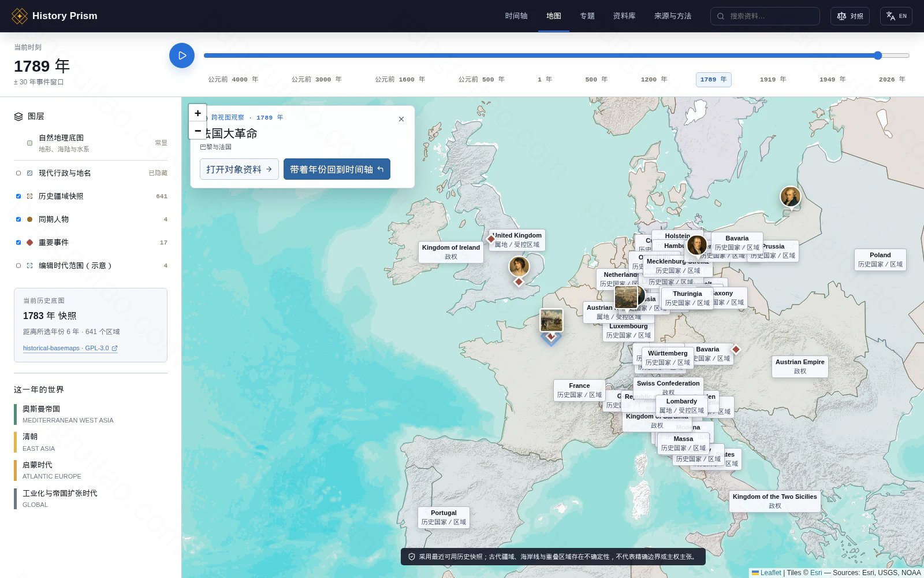
Task: Enable the 现代行政与地名 layer checkbox
Action: point(18,173)
